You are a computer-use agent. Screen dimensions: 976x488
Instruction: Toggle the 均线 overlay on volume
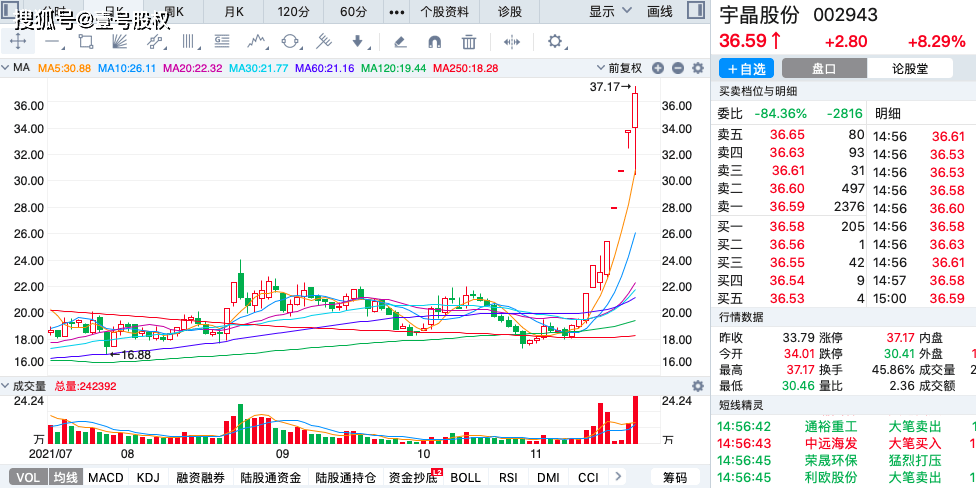(x=65, y=478)
